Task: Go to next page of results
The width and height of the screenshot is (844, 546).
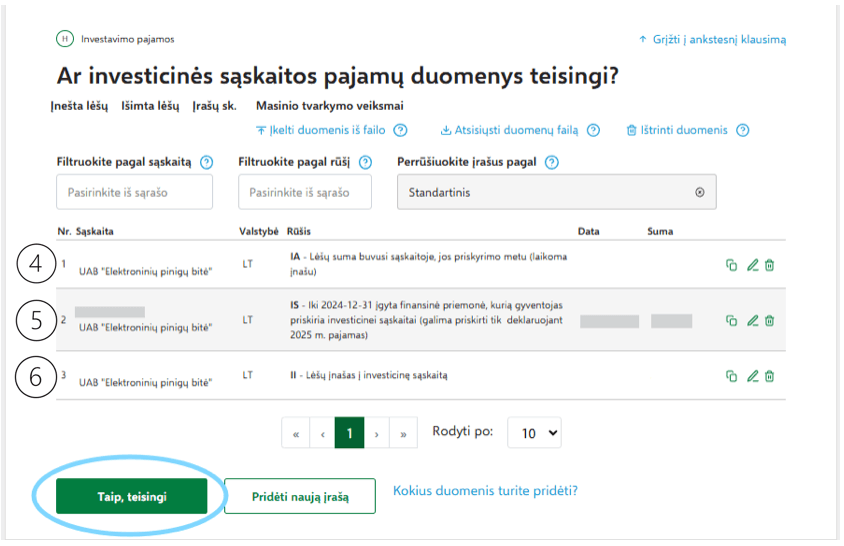Action: (x=377, y=432)
